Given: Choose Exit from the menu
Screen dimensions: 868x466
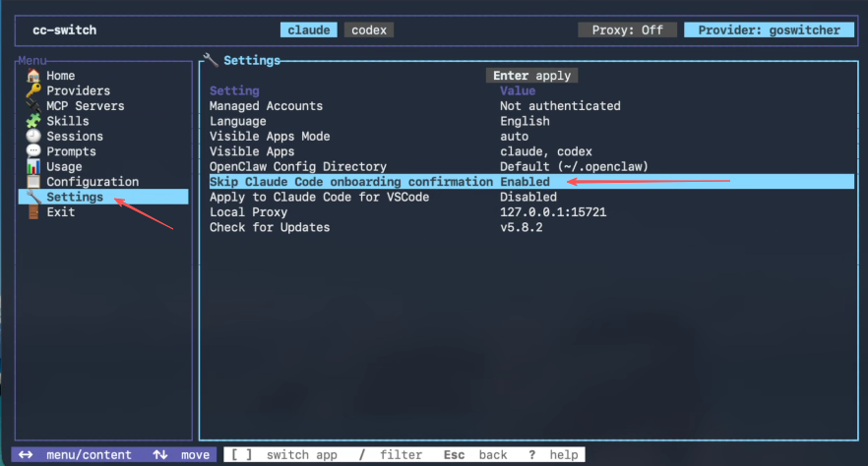Looking at the screenshot, I should click(x=60, y=212).
